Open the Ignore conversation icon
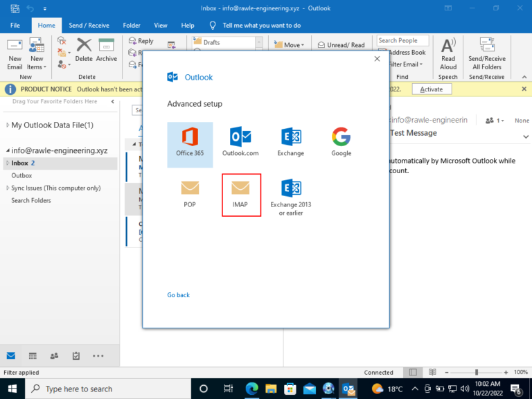This screenshot has height=399, width=532. point(62,41)
